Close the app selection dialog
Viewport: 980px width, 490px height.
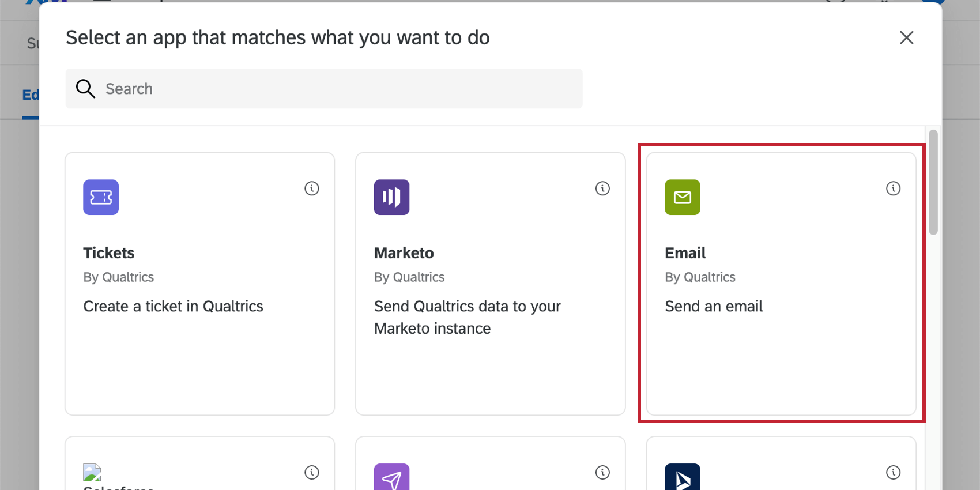coord(906,38)
